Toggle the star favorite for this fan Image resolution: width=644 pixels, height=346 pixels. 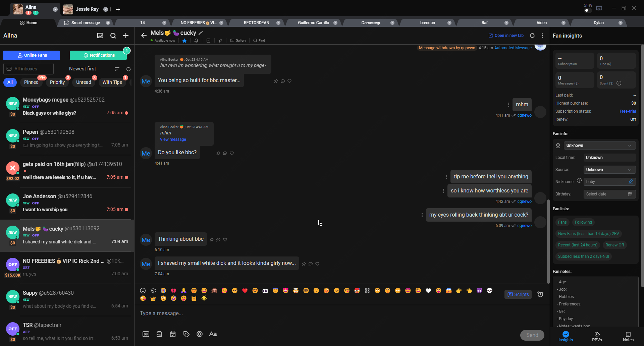coord(184,41)
